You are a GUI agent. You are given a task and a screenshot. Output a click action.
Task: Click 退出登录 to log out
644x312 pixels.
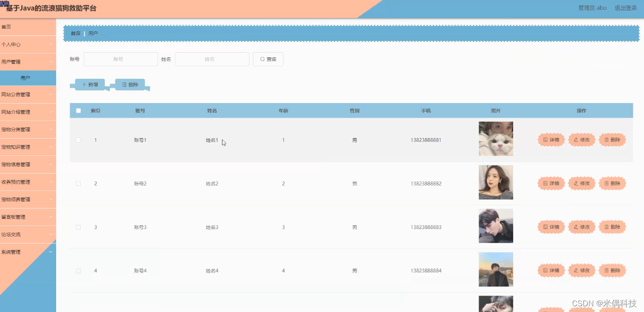tap(626, 8)
